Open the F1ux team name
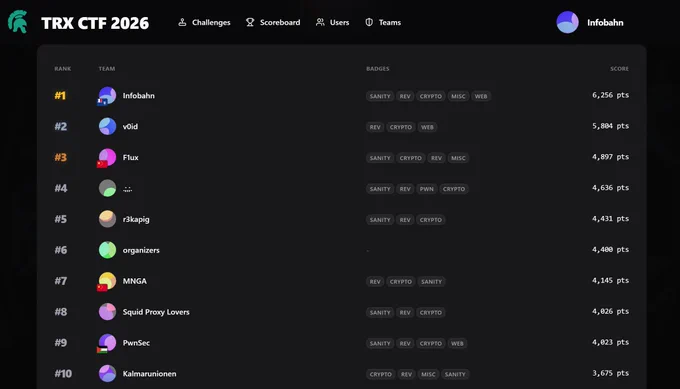Viewport: 680px width, 389px height. [x=131, y=157]
